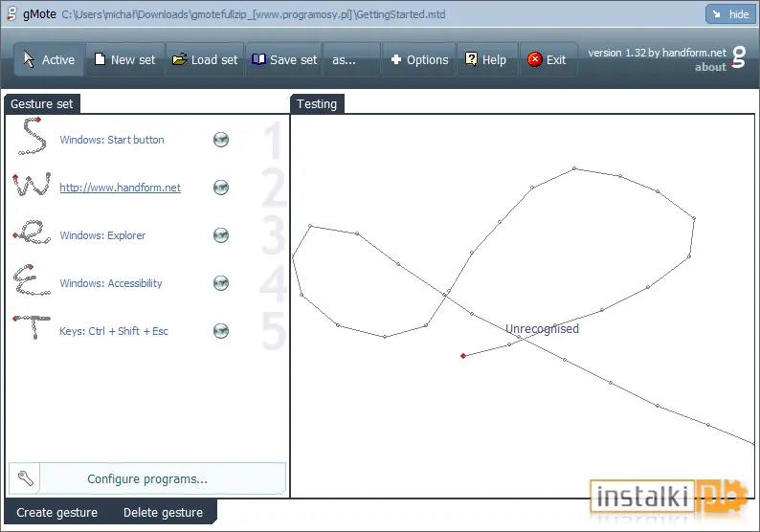Click globe icon for Windows: Explorer
Image resolution: width=760 pixels, height=532 pixels.
(x=221, y=235)
